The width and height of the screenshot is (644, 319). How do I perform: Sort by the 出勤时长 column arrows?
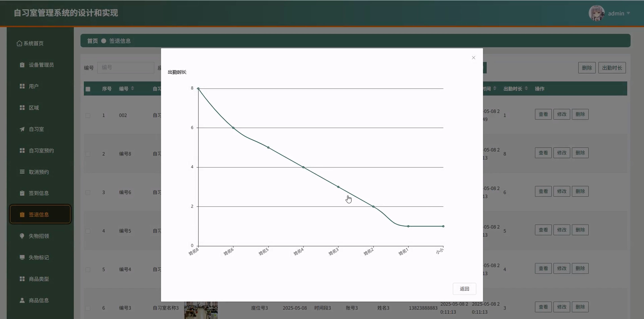[x=526, y=88]
